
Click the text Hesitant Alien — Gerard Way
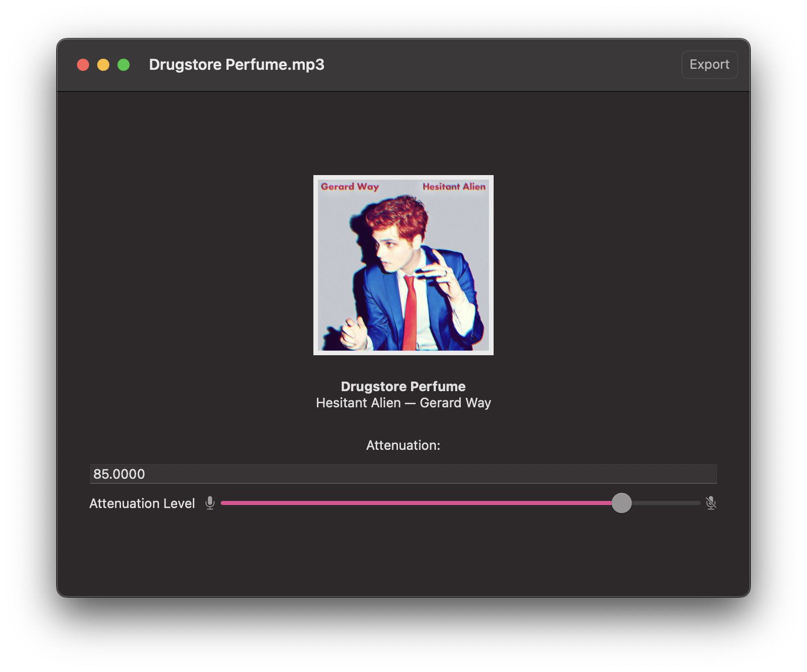pyautogui.click(x=403, y=403)
